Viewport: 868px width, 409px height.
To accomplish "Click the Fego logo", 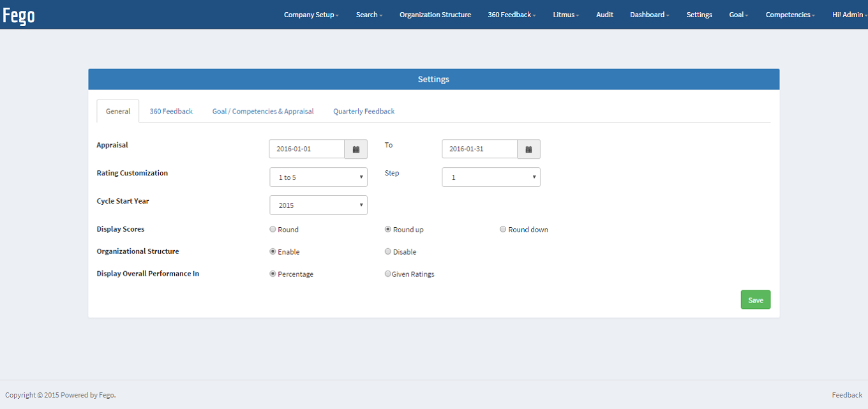I will tap(19, 15).
